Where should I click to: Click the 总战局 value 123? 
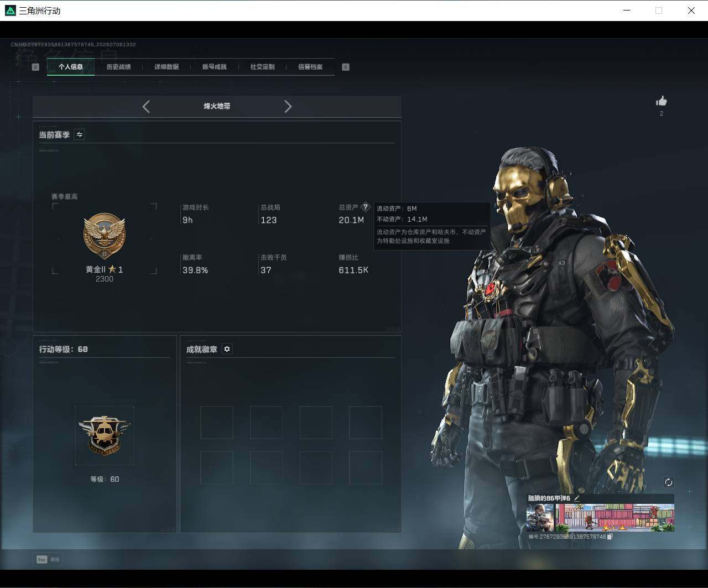pos(269,220)
